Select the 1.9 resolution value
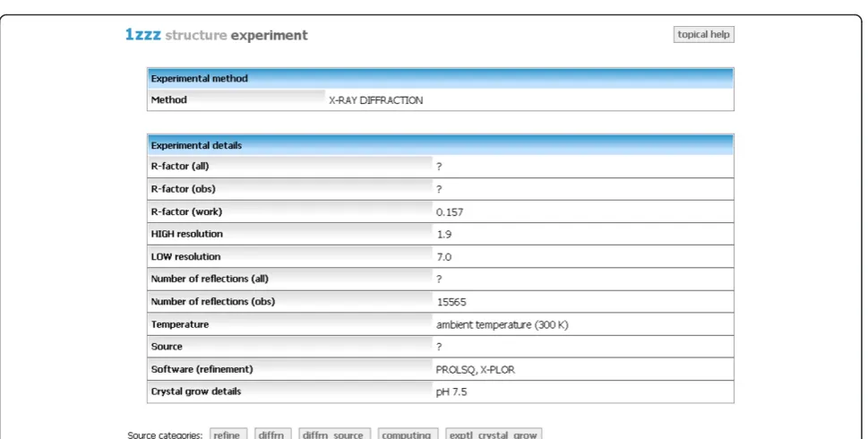Image resolution: width=868 pixels, height=439 pixels. (444, 234)
